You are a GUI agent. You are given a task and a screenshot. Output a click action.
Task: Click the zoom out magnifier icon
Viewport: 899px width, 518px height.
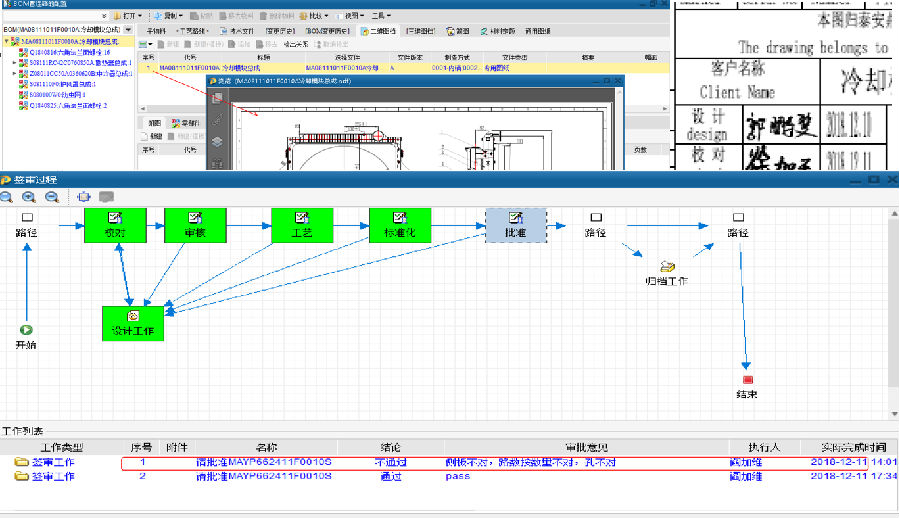coord(50,197)
